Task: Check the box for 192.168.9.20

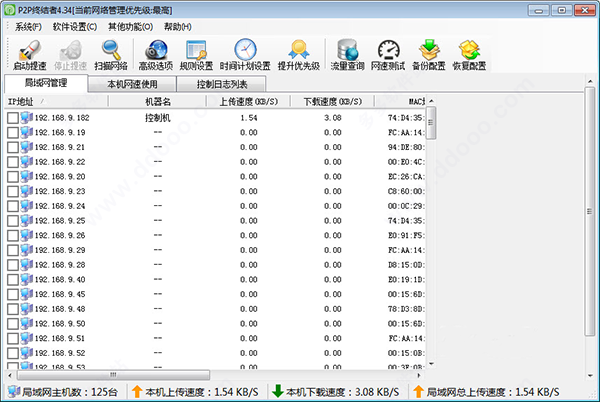Action: (13, 177)
